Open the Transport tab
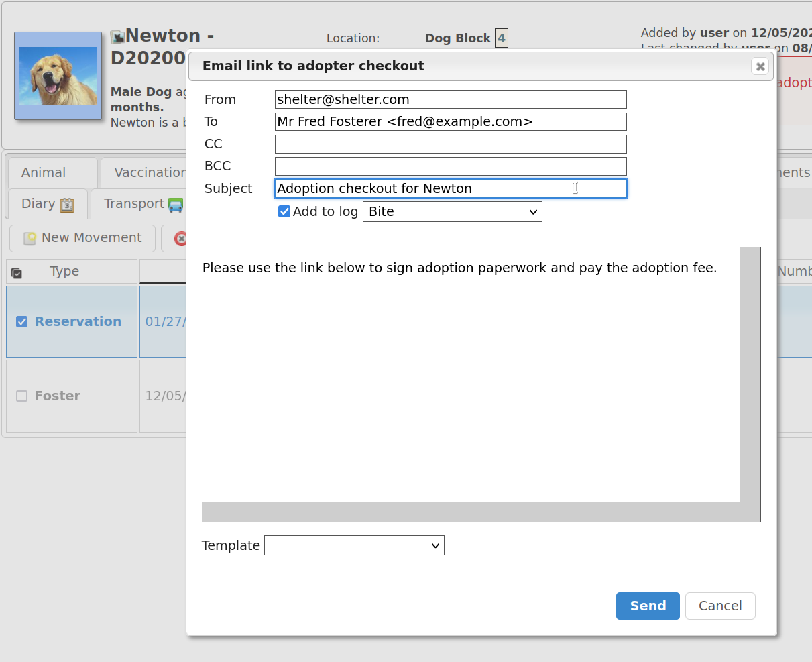 point(138,204)
